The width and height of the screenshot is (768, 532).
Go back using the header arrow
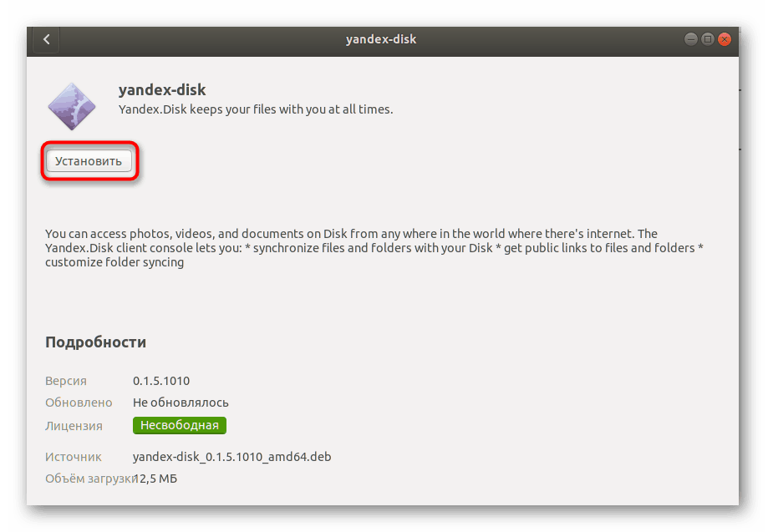(47, 39)
